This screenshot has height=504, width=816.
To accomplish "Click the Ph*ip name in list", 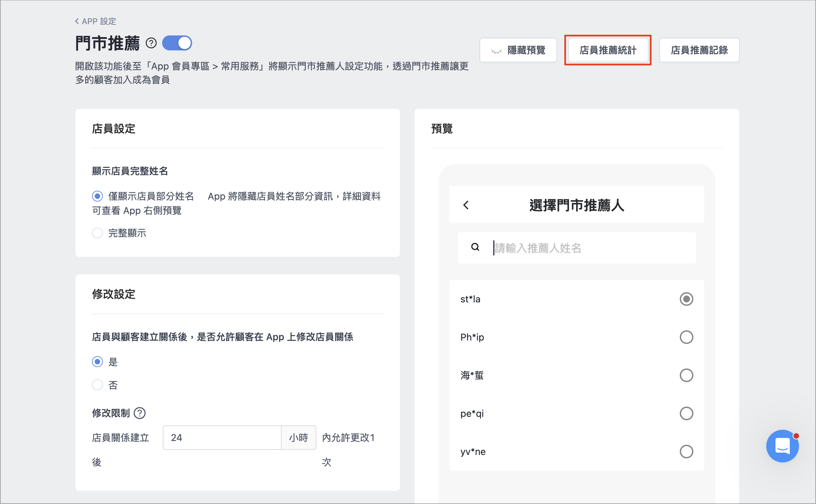I will [472, 337].
